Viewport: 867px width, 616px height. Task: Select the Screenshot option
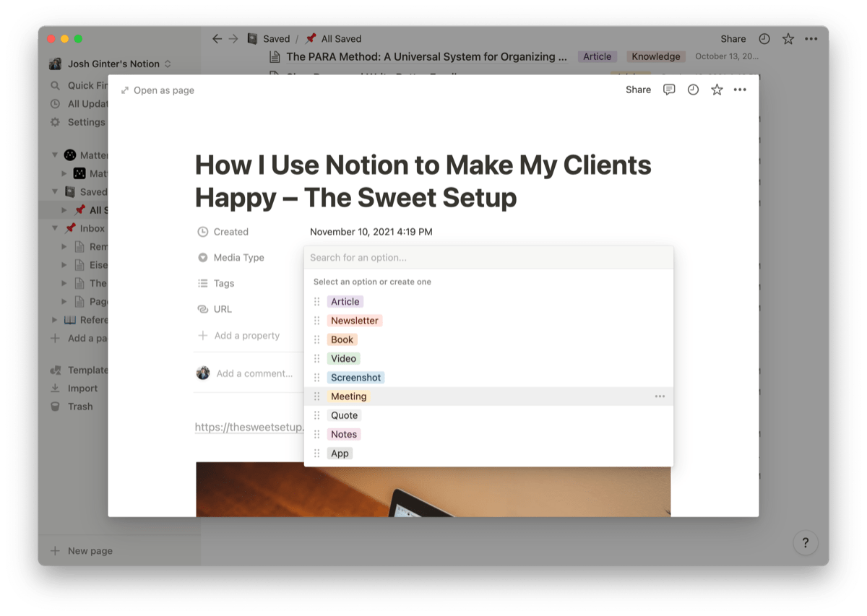(356, 378)
